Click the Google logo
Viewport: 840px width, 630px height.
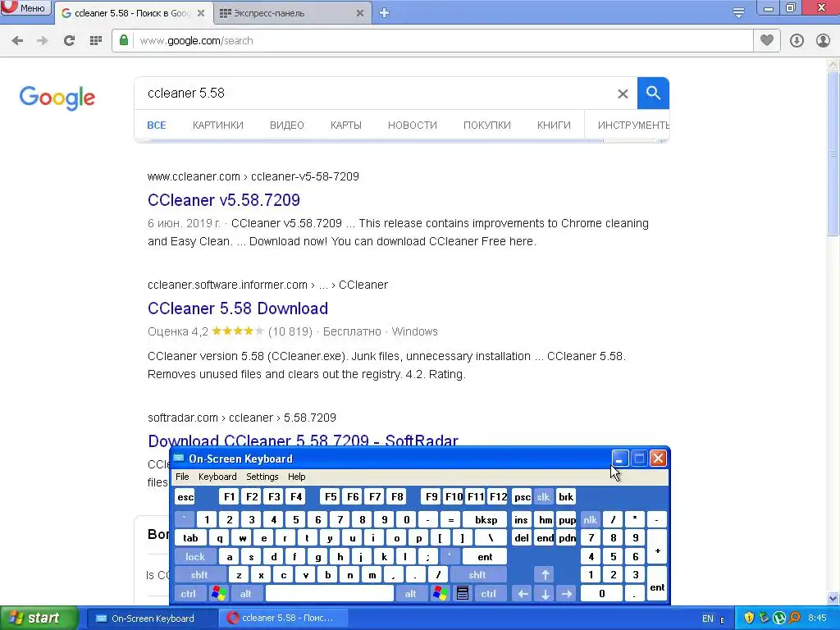click(57, 98)
